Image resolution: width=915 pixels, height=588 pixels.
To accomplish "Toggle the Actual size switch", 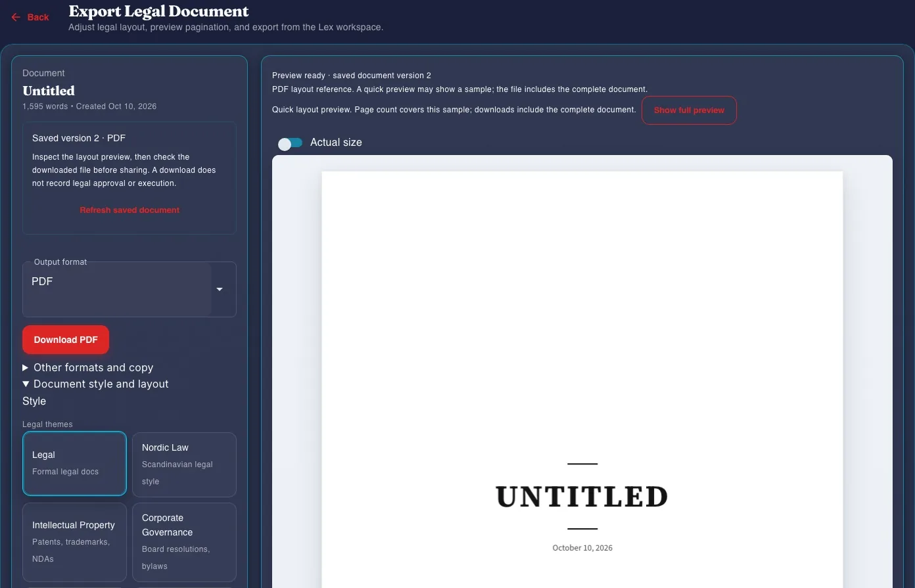I will 290,143.
